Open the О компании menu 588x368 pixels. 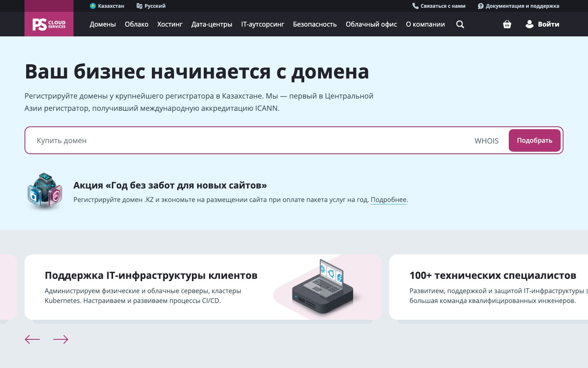tap(425, 24)
